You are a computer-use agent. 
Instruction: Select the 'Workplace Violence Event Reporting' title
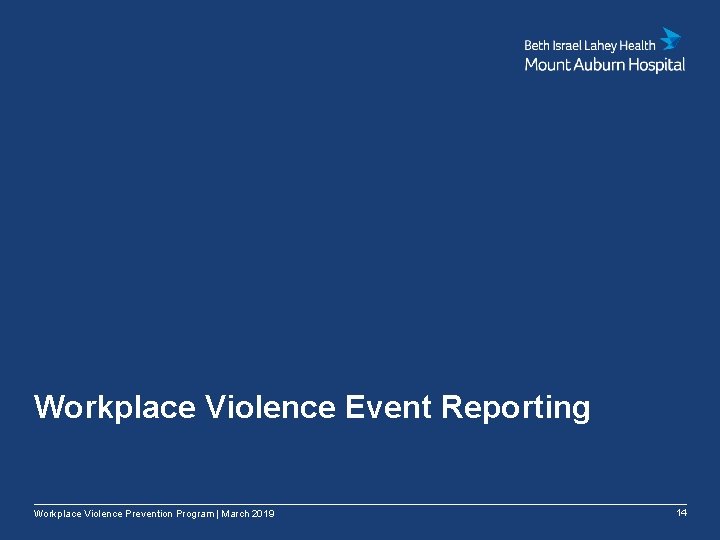tap(312, 407)
